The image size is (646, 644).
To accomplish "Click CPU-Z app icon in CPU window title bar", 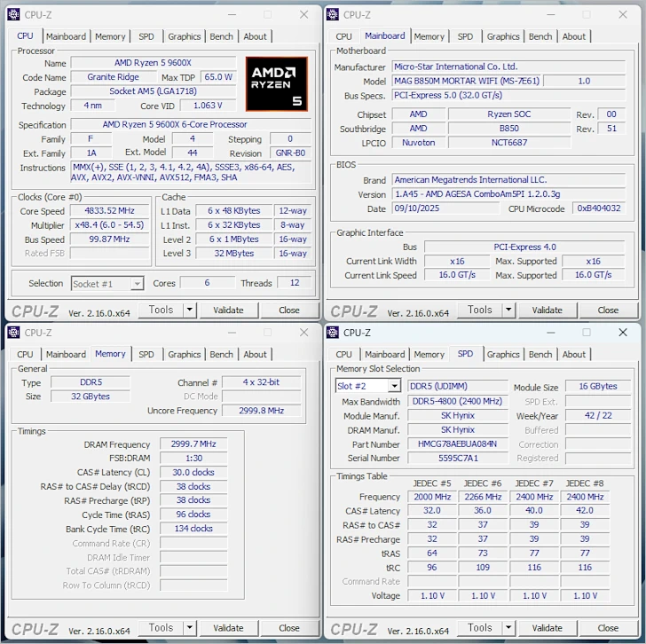I will tap(13, 14).
